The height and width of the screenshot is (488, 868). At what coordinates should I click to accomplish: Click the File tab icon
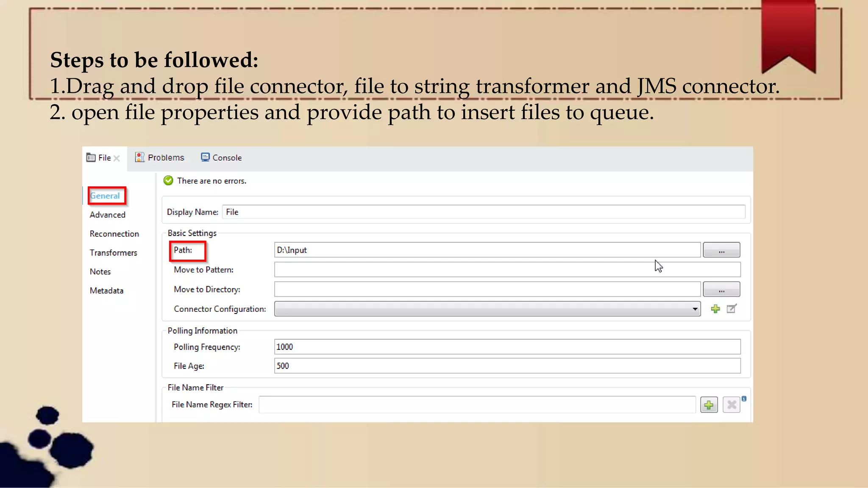point(91,158)
